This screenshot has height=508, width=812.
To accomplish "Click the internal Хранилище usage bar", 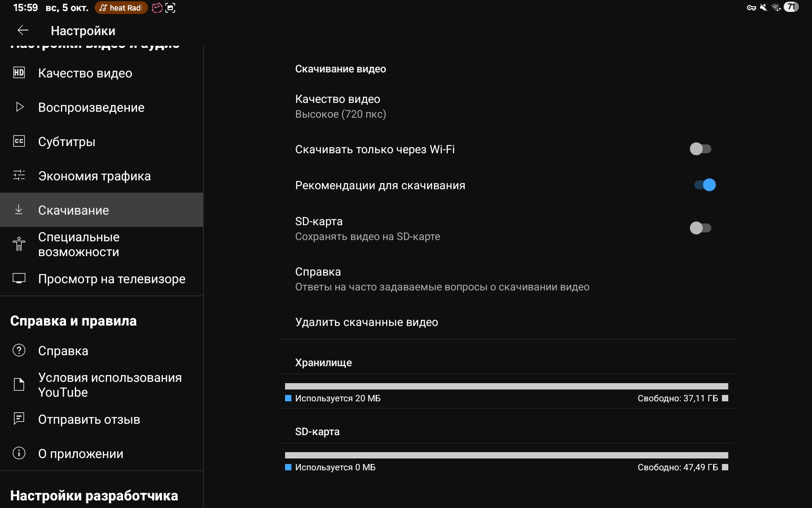I will [x=506, y=386].
